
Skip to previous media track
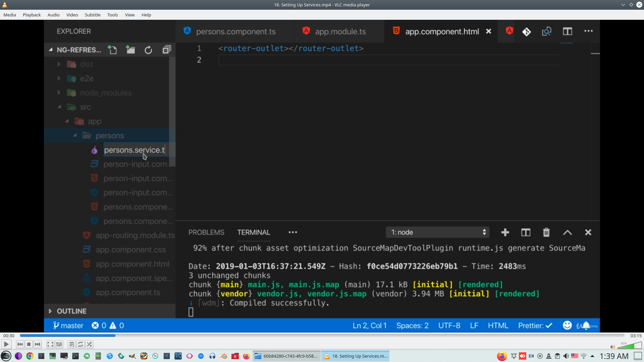pyautogui.click(x=20, y=344)
